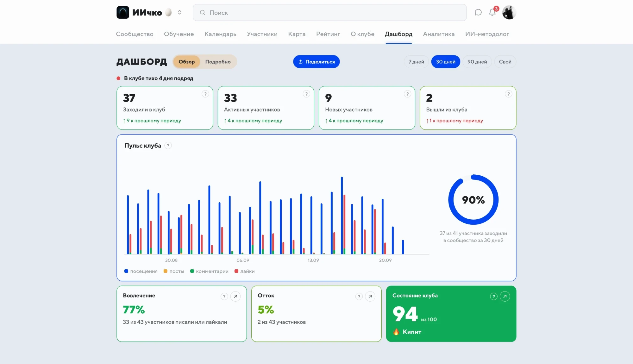Toggle комментарии series in chart legend
This screenshot has height=364, width=633.
209,271
